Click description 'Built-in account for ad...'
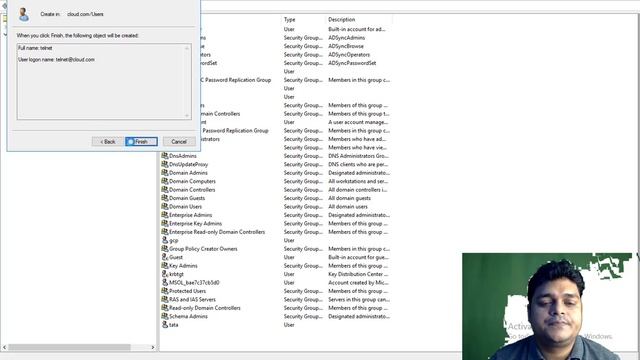 tap(357, 29)
